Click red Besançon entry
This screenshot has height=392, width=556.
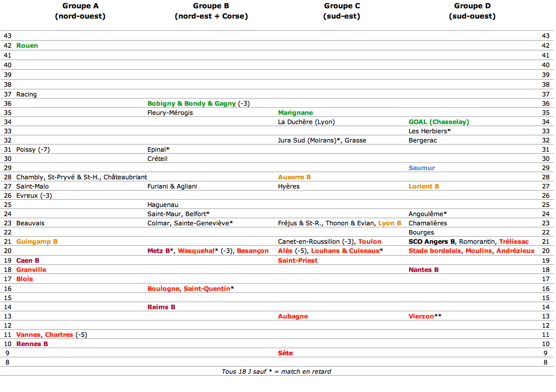(253, 251)
